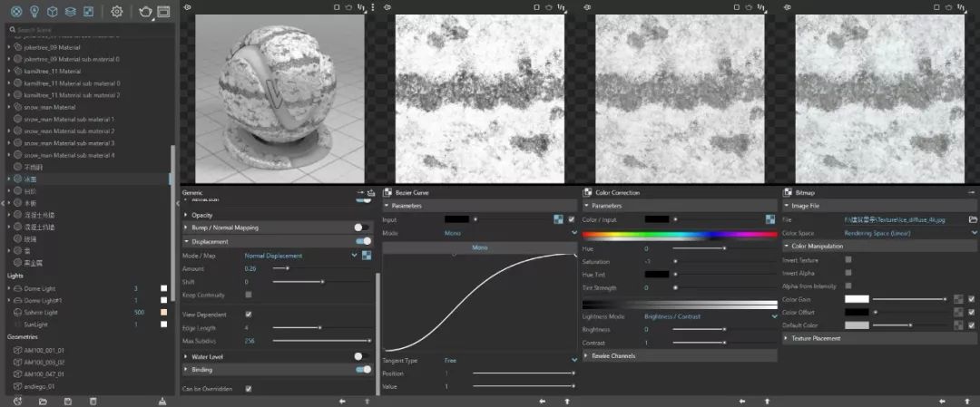Open the Materials category in the asset editor
This screenshot has height=407, width=980.
[15, 11]
